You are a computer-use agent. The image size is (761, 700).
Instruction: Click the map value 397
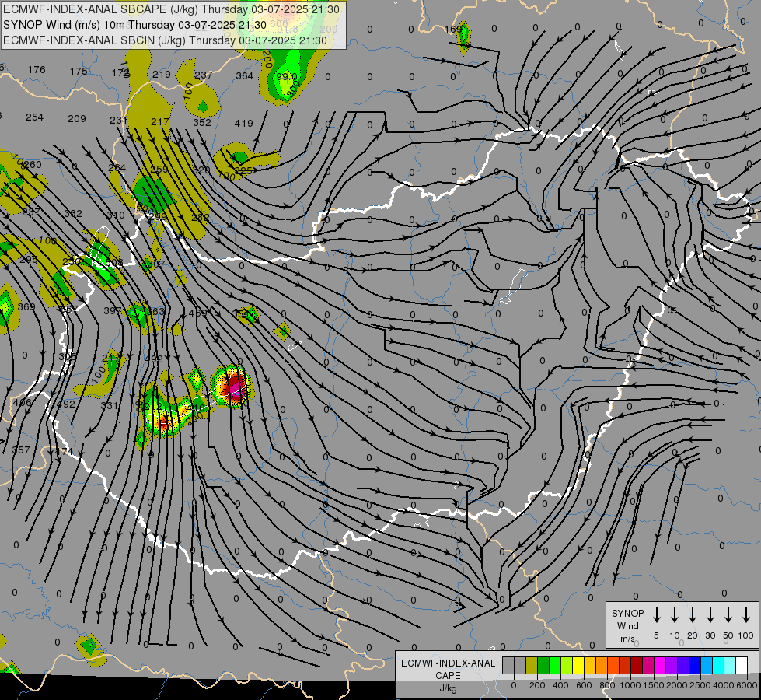[x=113, y=310]
